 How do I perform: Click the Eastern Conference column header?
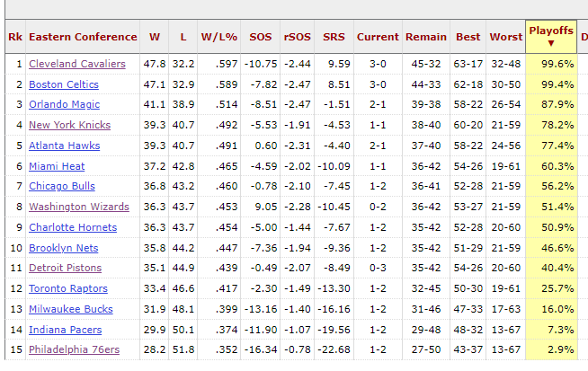83,37
